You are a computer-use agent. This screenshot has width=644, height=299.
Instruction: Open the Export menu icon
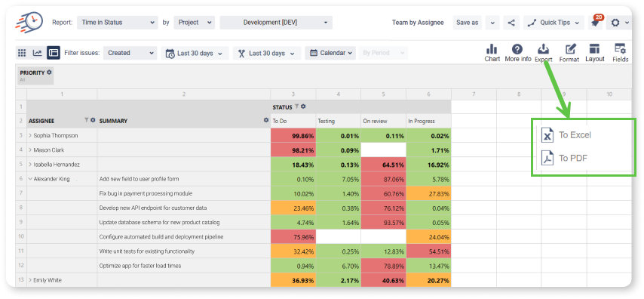[x=543, y=49]
